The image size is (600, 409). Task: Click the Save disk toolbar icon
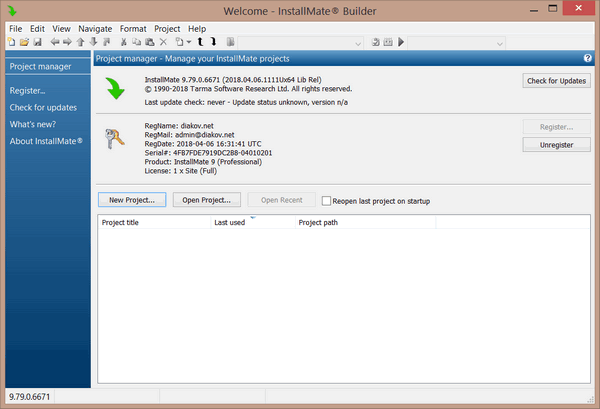(37, 42)
